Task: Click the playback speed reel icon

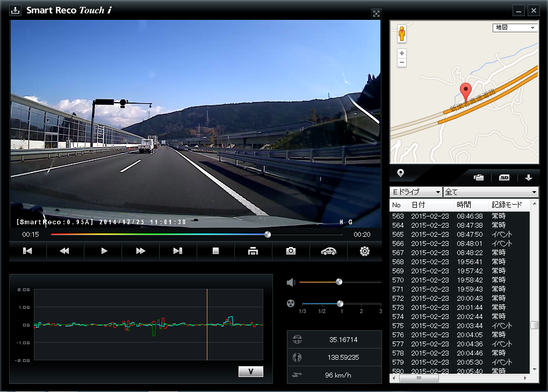Action: [291, 303]
